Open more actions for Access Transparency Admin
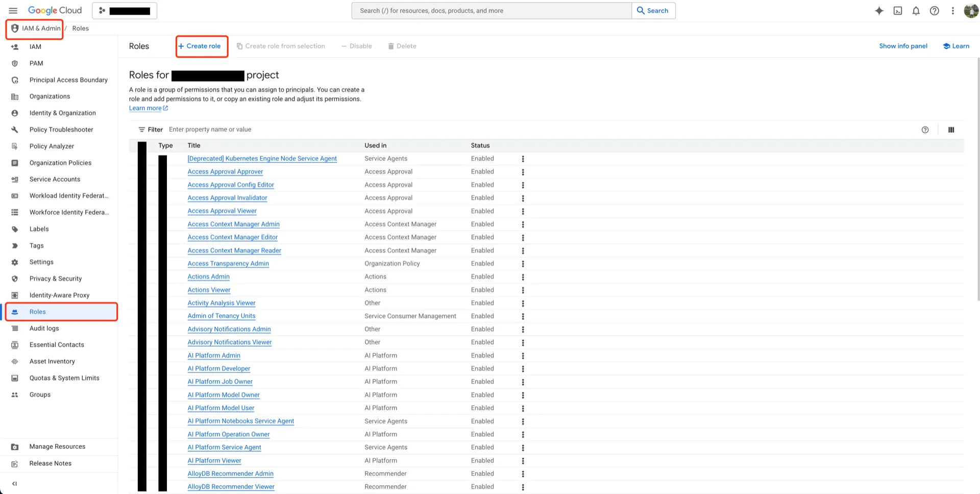Image resolution: width=980 pixels, height=494 pixels. [x=523, y=264]
